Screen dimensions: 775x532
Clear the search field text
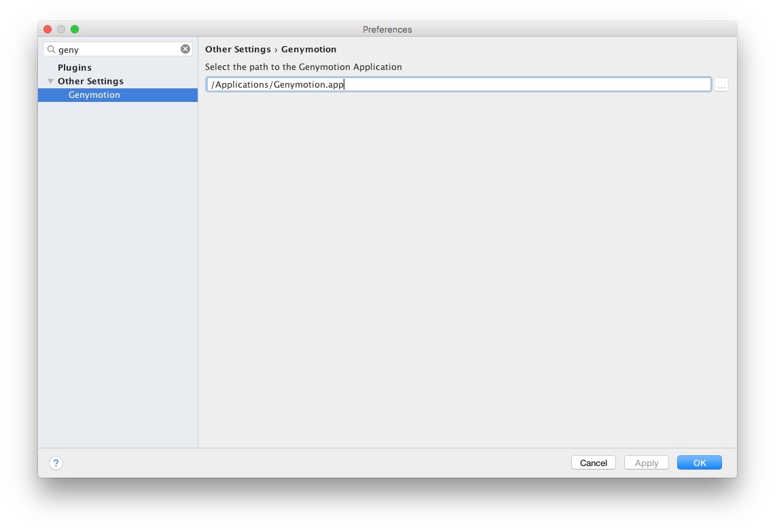tap(185, 49)
